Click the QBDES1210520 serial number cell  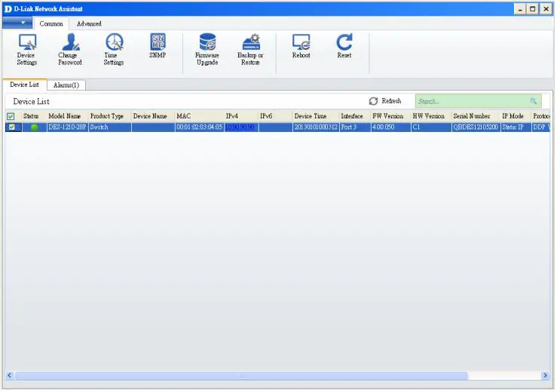click(x=476, y=127)
